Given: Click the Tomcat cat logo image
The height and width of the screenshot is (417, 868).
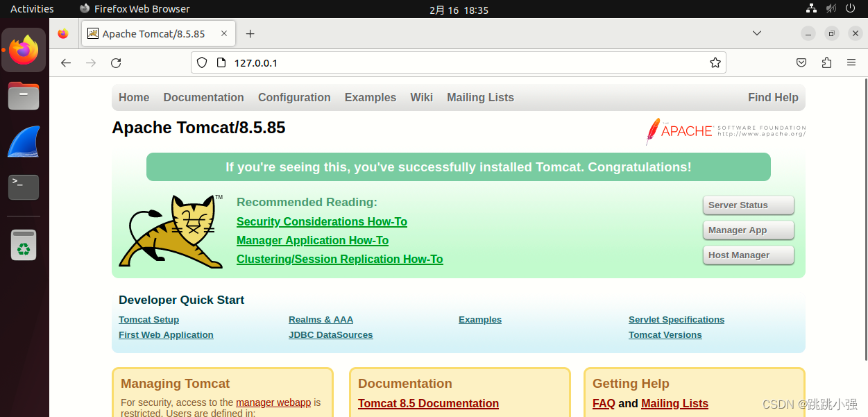Looking at the screenshot, I should 171,231.
